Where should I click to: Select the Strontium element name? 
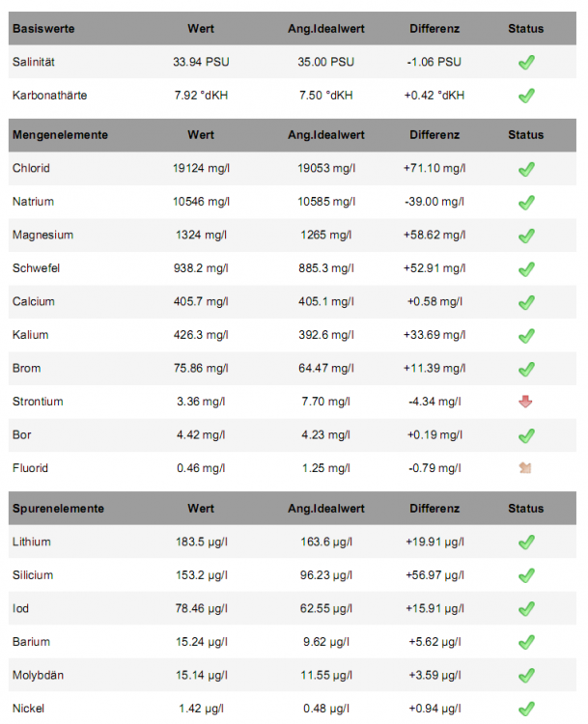coord(38,402)
